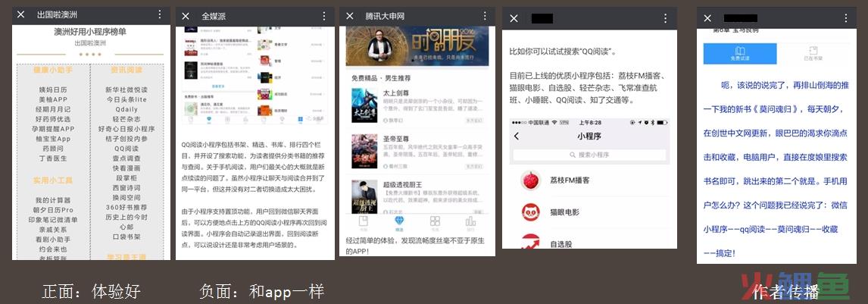Click 孕期提醒APP in the list
This screenshot has width=868, height=304.
52,129
